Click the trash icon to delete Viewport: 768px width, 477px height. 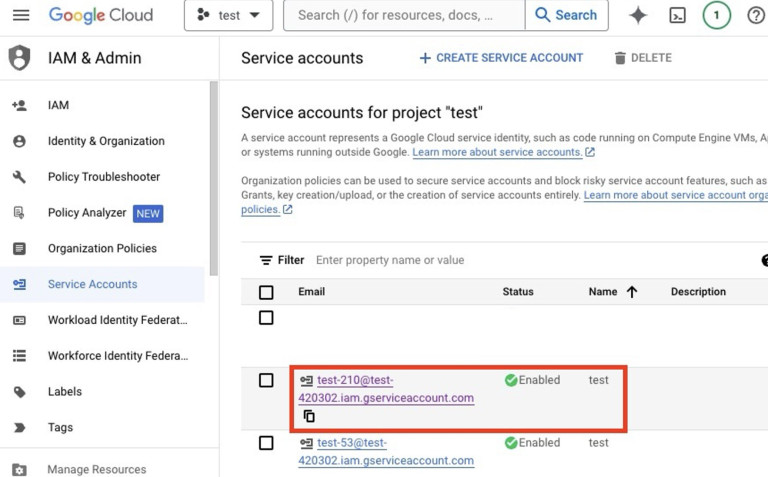pos(620,58)
